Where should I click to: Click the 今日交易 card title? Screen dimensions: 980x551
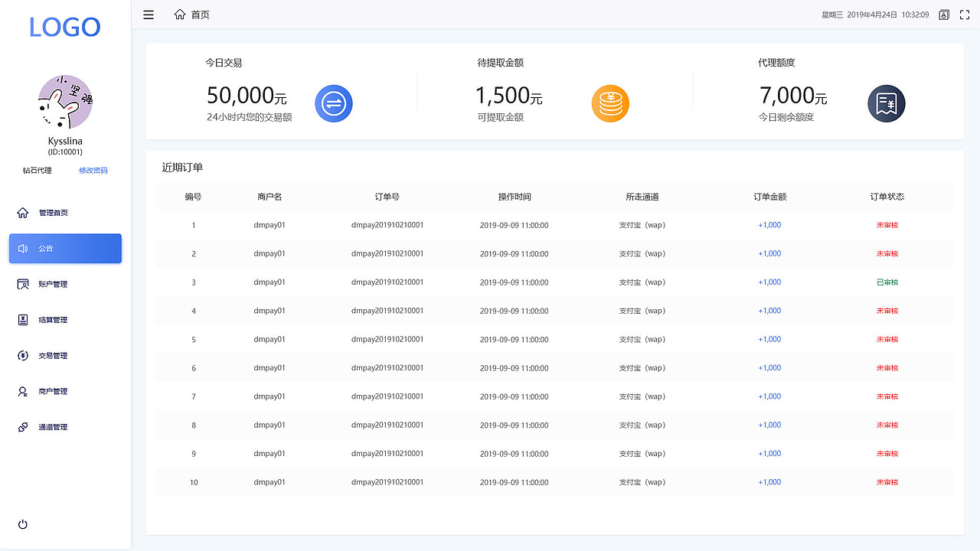click(x=224, y=63)
